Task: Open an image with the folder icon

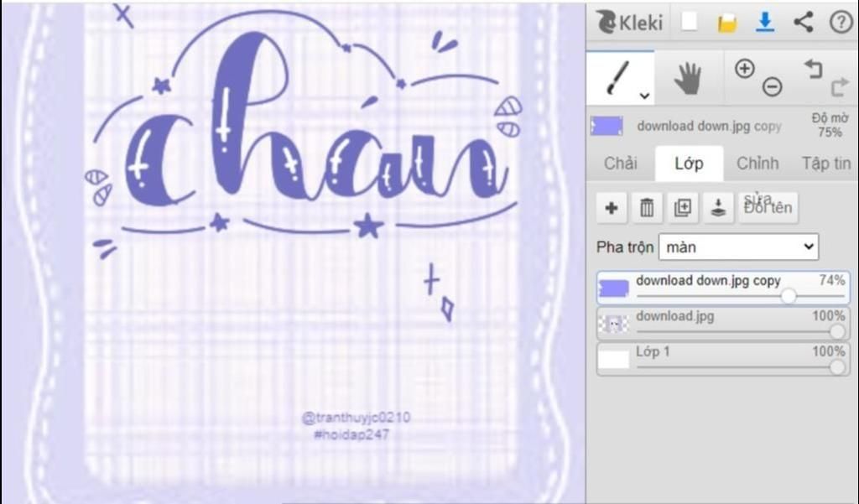Action: pyautogui.click(x=727, y=23)
